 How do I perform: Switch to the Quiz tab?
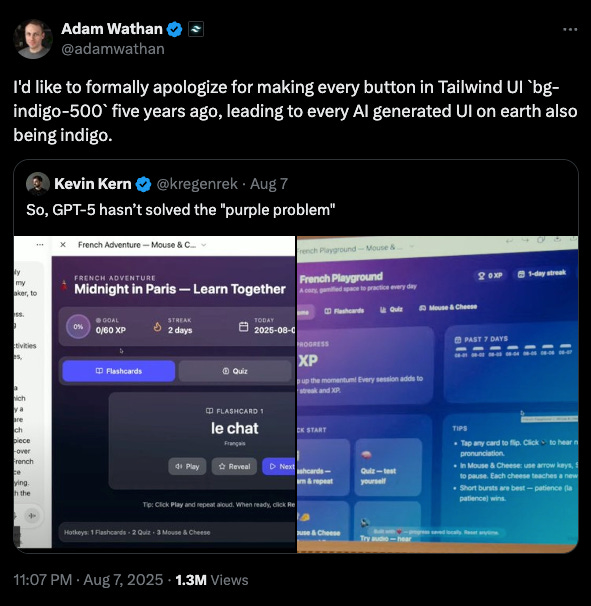point(235,371)
